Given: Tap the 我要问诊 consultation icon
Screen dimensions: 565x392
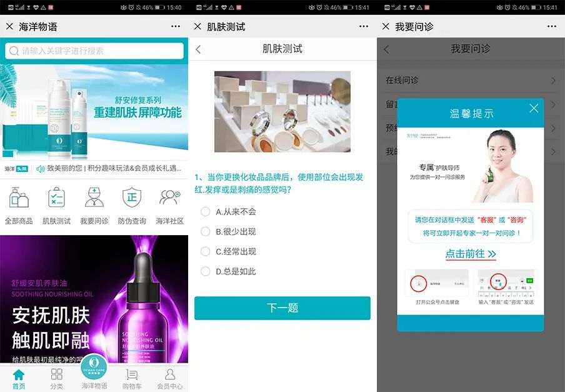Looking at the screenshot, I should [94, 203].
